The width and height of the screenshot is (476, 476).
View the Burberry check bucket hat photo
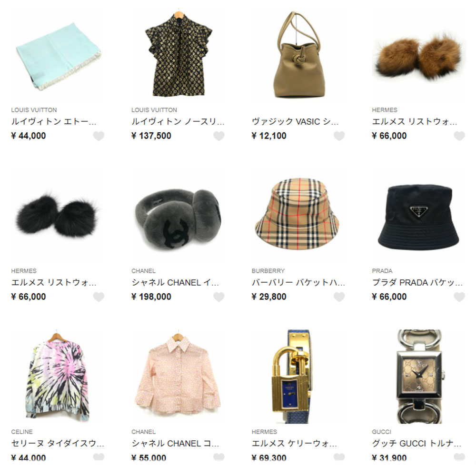coord(298,216)
